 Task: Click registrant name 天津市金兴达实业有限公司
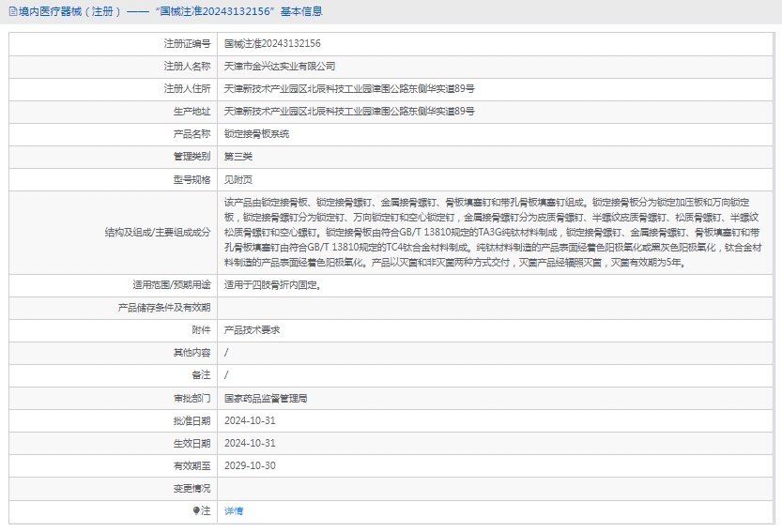pos(280,67)
